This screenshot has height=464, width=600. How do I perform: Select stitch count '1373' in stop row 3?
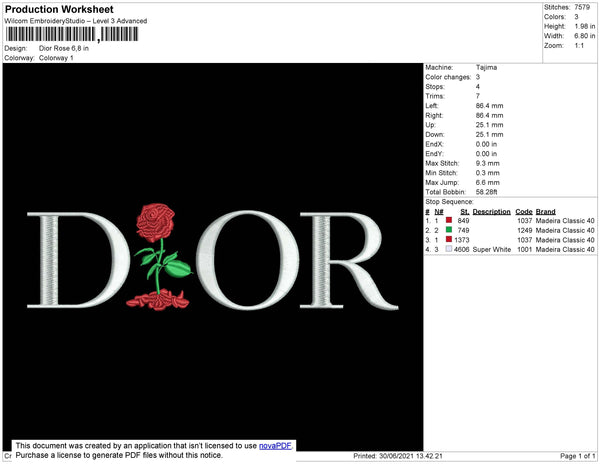[x=462, y=240]
